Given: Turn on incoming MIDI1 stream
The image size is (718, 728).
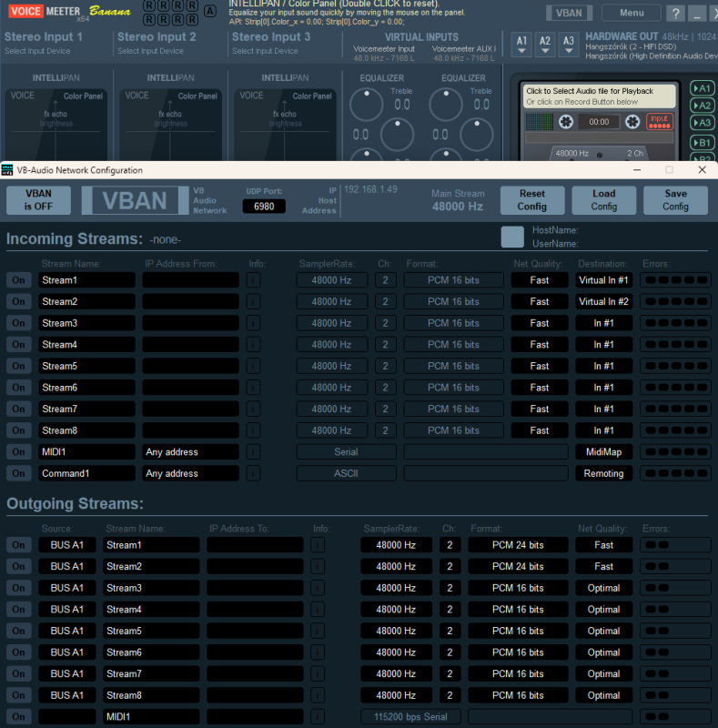Looking at the screenshot, I should (18, 452).
